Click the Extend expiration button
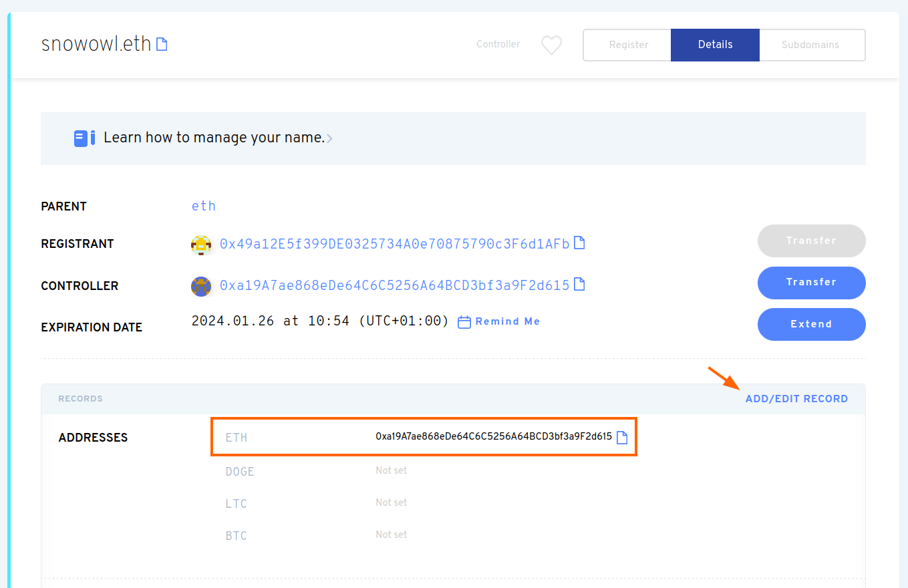 pyautogui.click(x=811, y=324)
